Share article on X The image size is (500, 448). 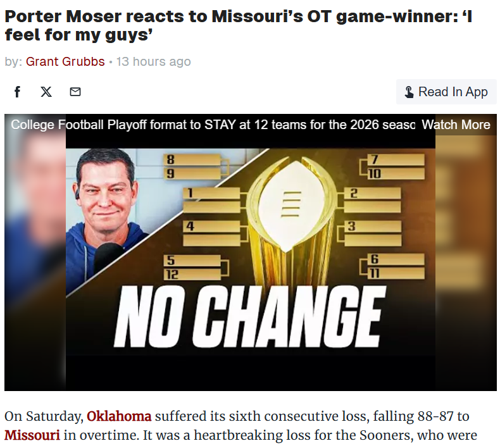[x=46, y=92]
